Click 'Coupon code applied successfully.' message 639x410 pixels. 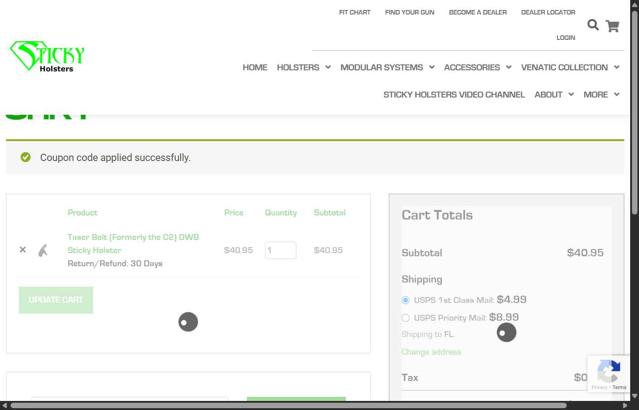(115, 157)
